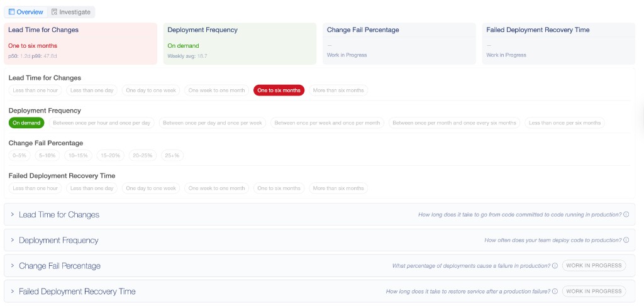This screenshot has height=306, width=644.
Task: Open the Failed Deployment Recovery Time summary card
Action: click(558, 43)
